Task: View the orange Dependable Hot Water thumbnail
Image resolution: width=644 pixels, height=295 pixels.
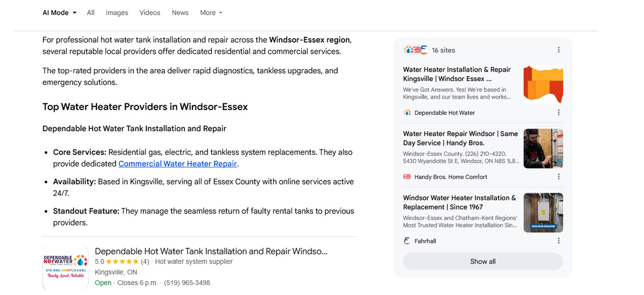Action: 543,84
